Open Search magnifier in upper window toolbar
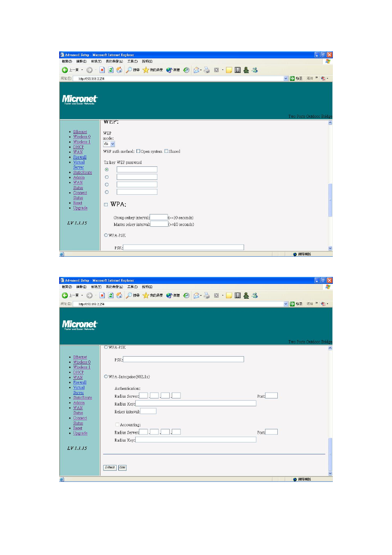This screenshot has height=555, width=392. pyautogui.click(x=129, y=70)
